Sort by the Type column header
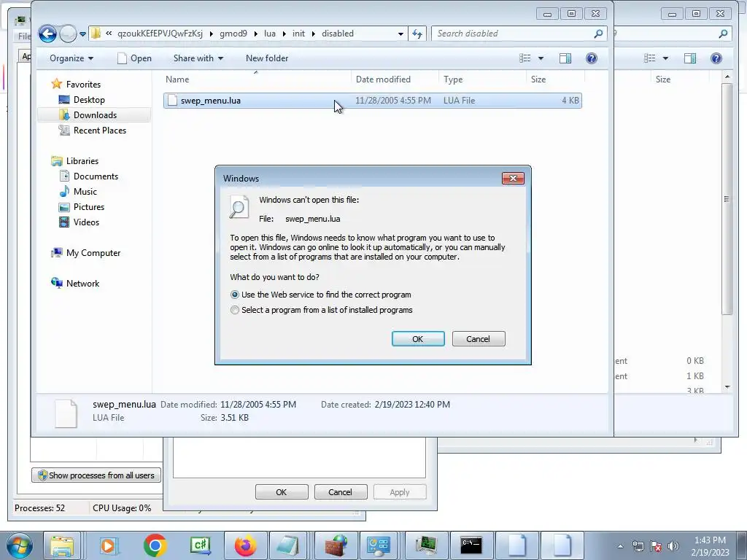 coord(482,79)
